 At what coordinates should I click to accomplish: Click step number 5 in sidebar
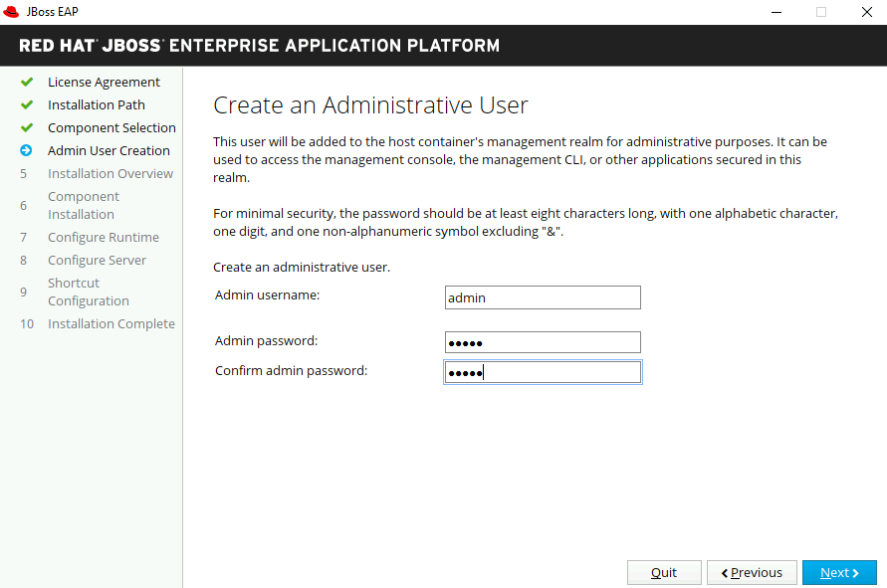coord(23,173)
